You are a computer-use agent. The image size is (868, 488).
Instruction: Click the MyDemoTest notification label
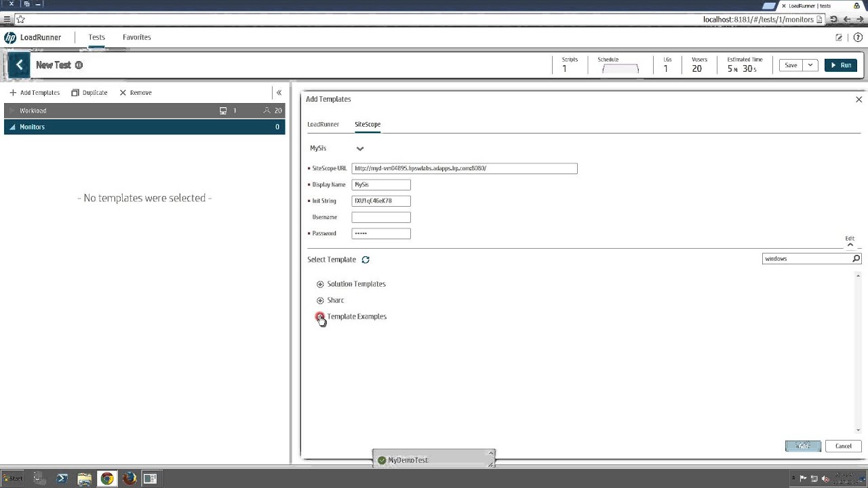[x=408, y=461]
